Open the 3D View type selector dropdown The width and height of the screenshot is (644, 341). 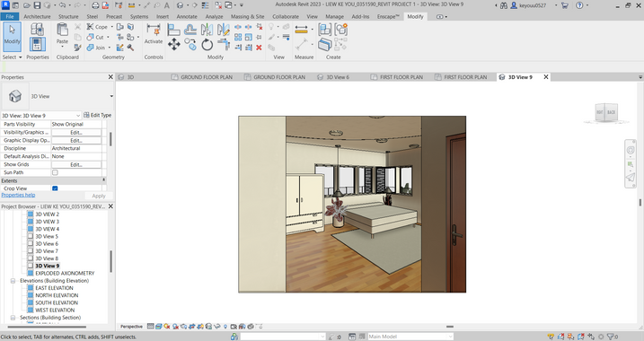tap(57, 96)
